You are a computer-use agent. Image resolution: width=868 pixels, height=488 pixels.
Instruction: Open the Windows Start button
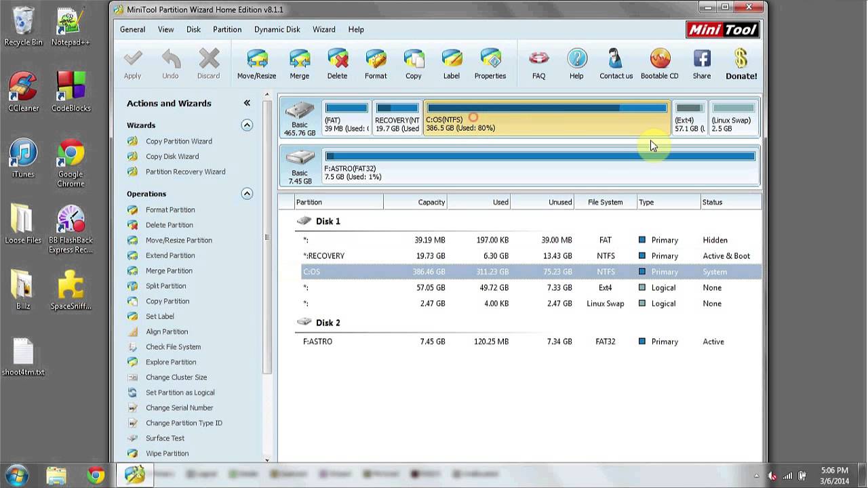tap(16, 475)
